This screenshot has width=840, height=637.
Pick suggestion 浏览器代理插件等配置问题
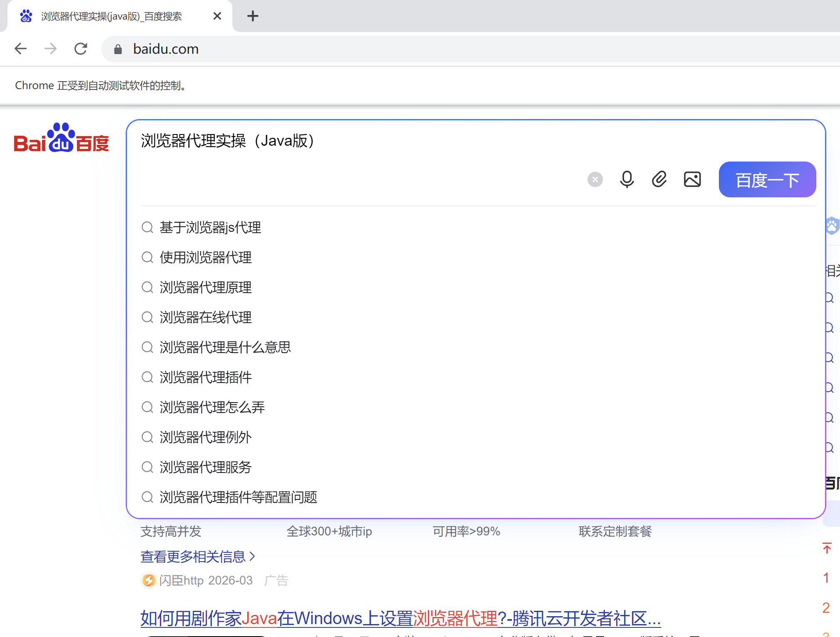point(238,497)
